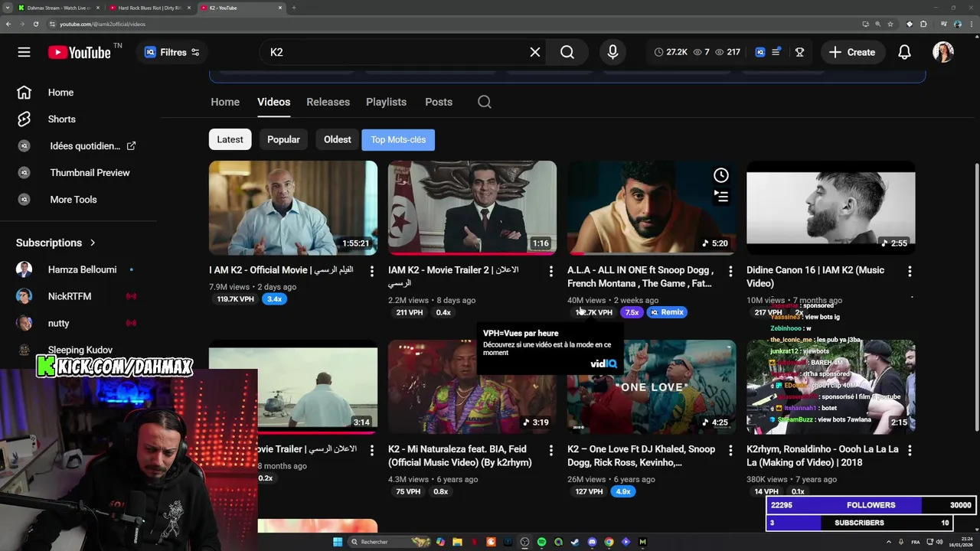
Task: Go to the YouTube logo home
Action: [x=80, y=52]
